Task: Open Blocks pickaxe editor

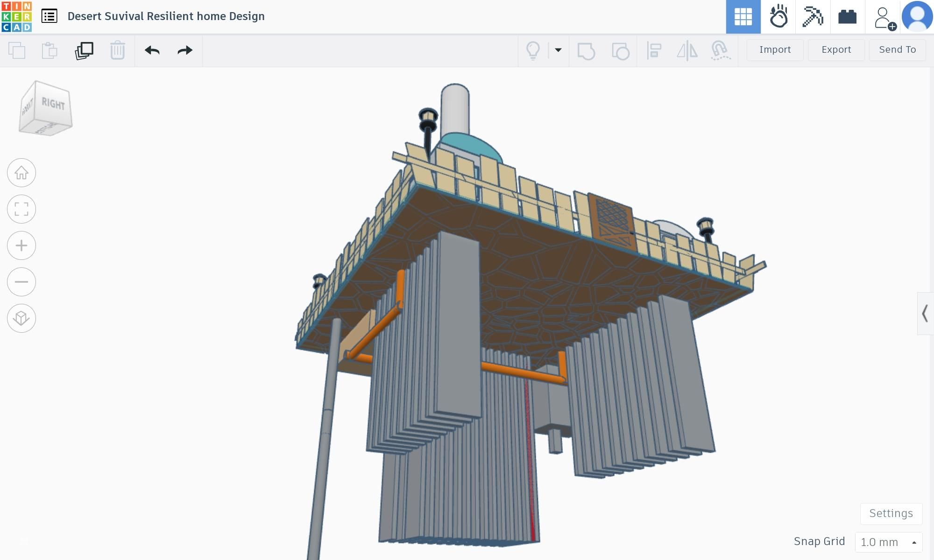Action: [x=813, y=17]
